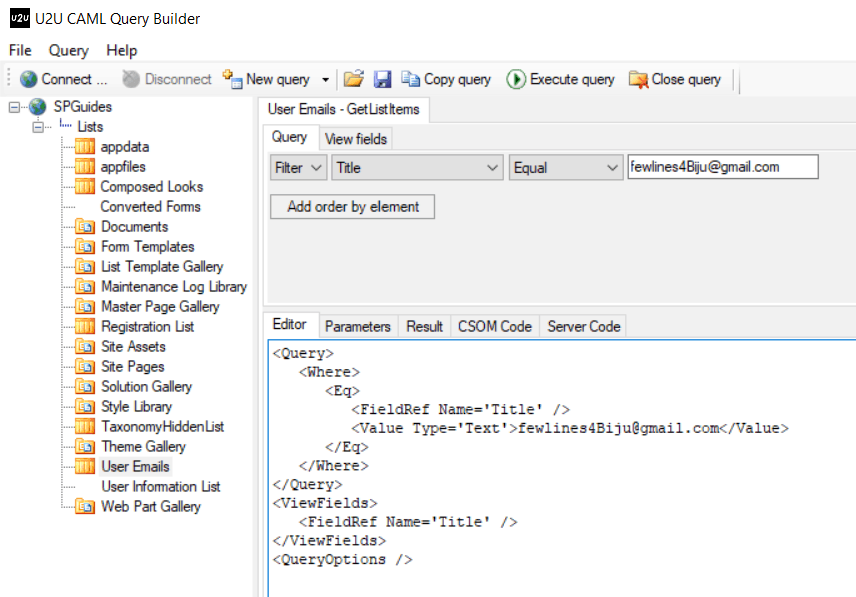Click the Solution Gallery icon

pyautogui.click(x=85, y=386)
